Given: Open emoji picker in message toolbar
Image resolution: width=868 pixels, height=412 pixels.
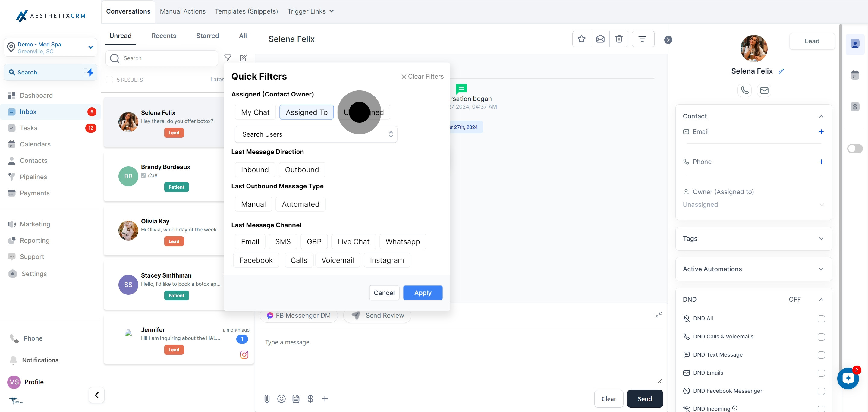Looking at the screenshot, I should click(281, 399).
